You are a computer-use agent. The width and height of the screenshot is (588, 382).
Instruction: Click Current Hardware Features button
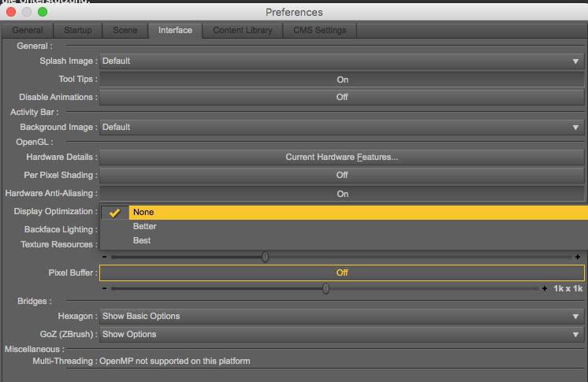pyautogui.click(x=342, y=157)
